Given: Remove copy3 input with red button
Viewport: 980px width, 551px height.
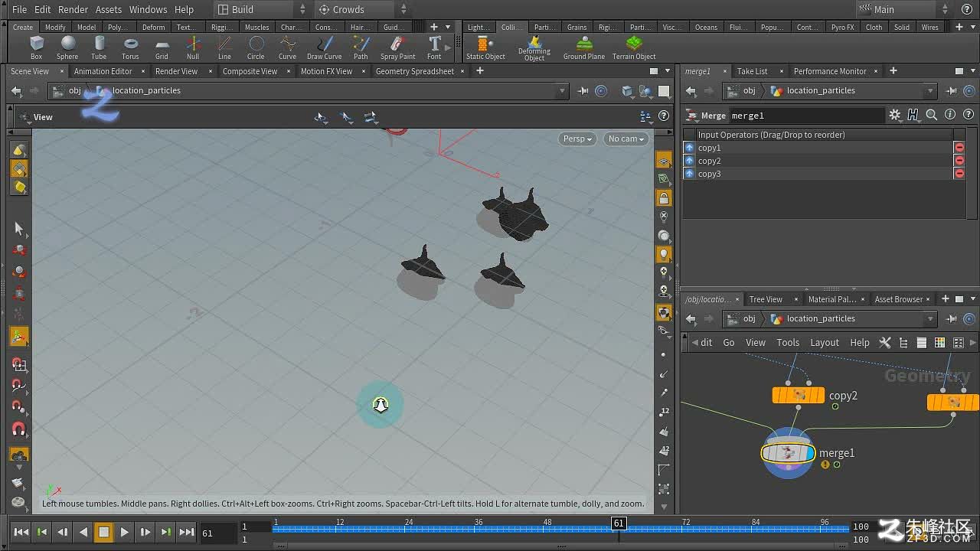Looking at the screenshot, I should tap(959, 174).
